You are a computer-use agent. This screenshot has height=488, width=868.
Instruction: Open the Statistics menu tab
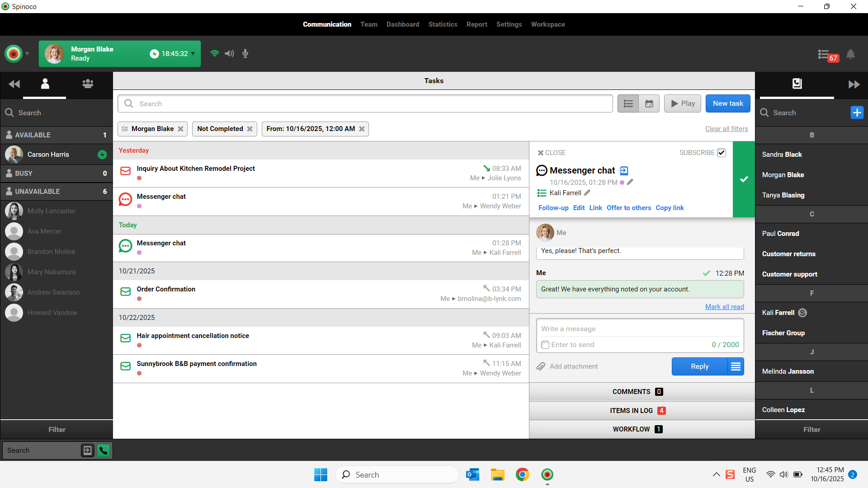[x=443, y=24]
